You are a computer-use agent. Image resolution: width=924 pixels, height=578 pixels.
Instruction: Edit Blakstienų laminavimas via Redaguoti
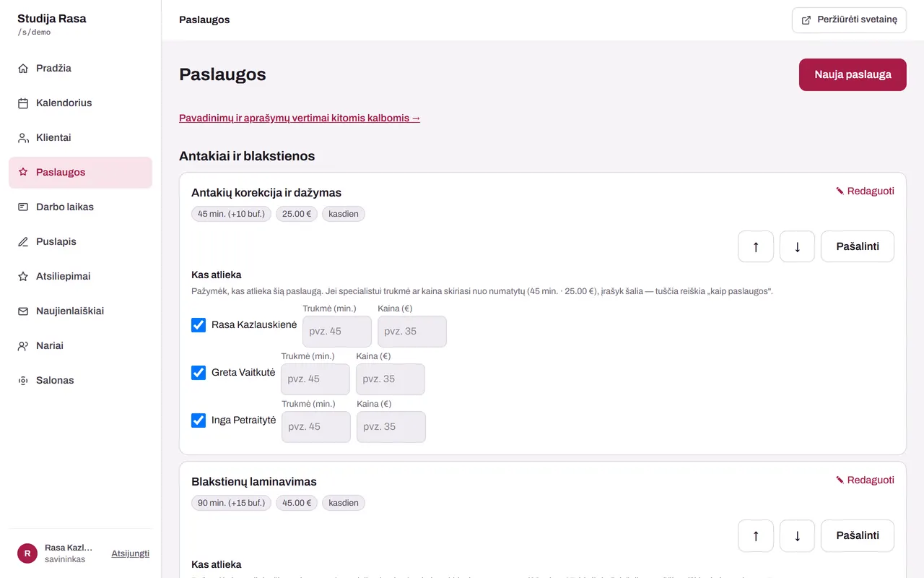(865, 480)
